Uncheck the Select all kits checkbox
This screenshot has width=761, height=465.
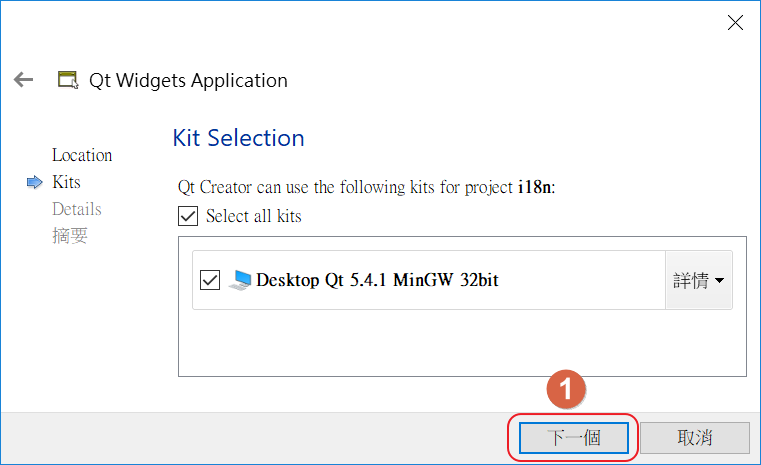[x=188, y=216]
